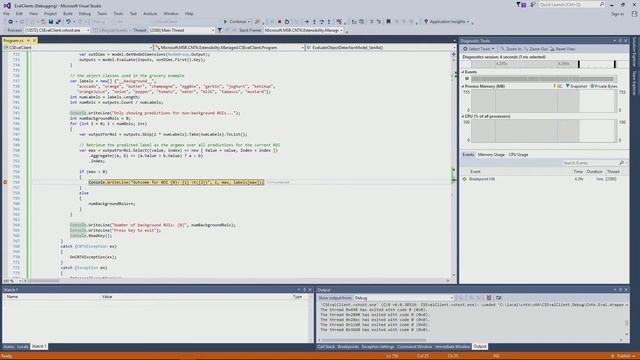Viewport: 640px width, 360px height.
Task: Click the diagnostic session timeline ruler
Action: tap(544, 64)
